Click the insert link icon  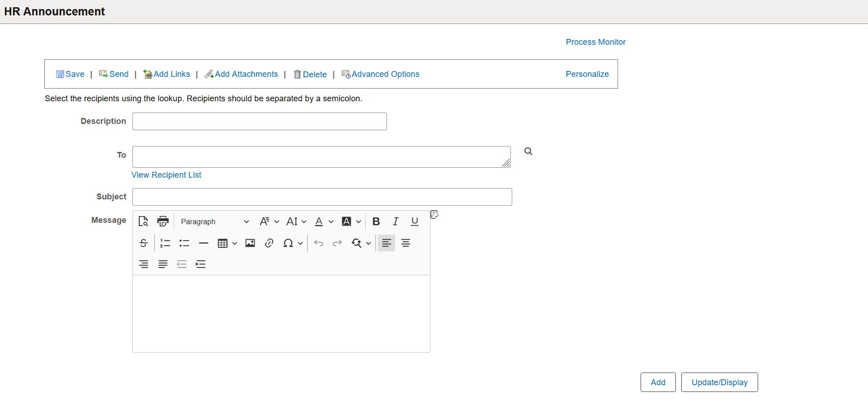point(269,243)
